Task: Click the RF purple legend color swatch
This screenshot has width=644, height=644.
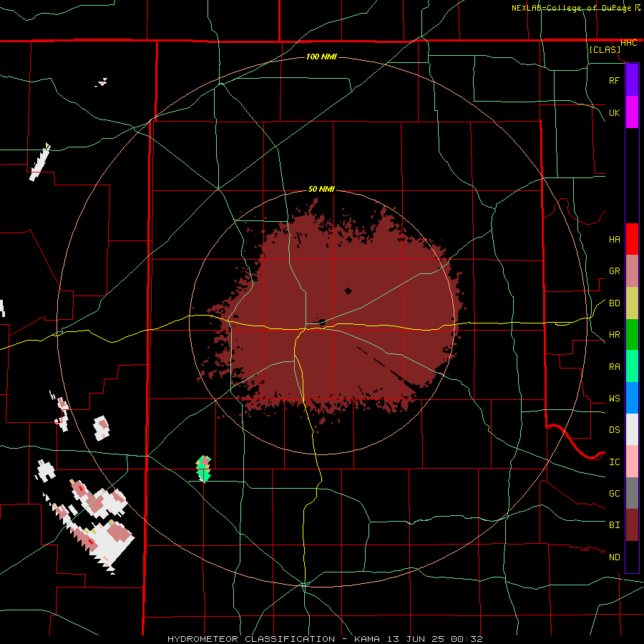Action: click(632, 80)
